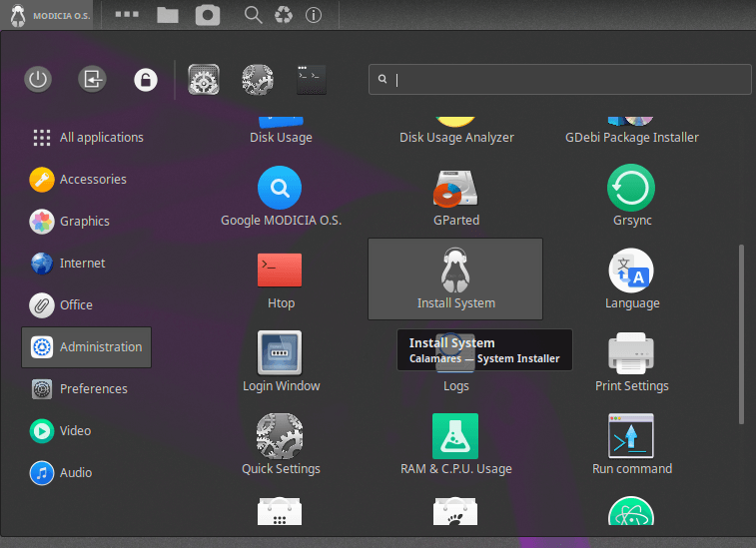Launch the Install System installer
Viewport: 756px width, 548px height.
[x=455, y=279]
